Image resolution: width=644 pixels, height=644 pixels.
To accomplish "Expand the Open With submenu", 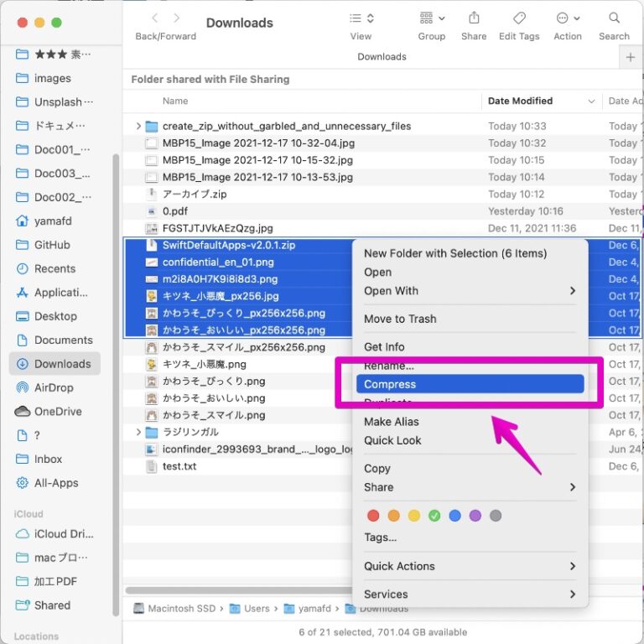I will tap(470, 291).
